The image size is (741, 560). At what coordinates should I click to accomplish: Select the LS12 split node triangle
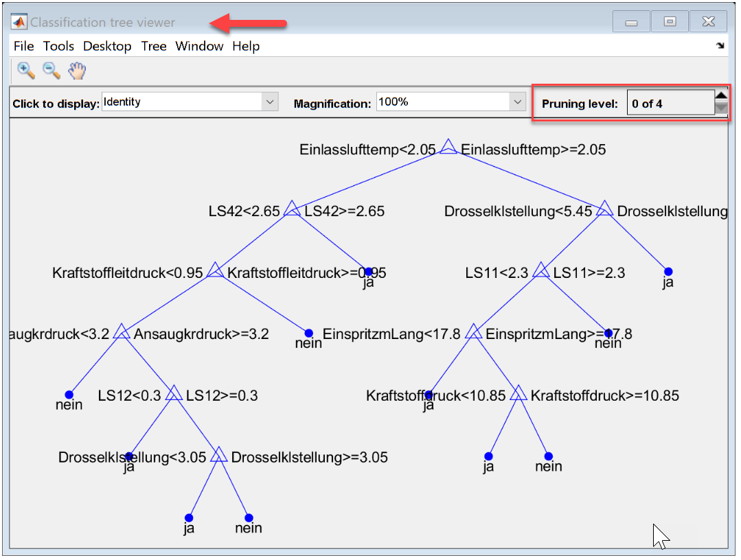174,394
